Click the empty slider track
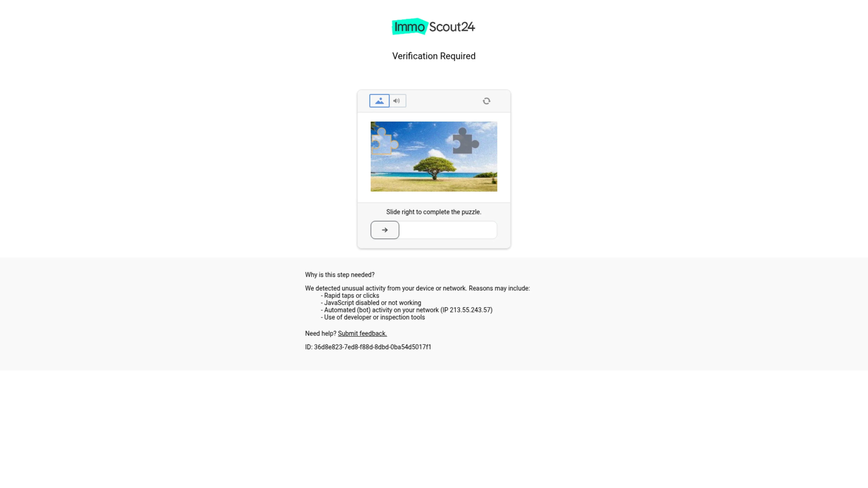This screenshot has height=488, width=868. tap(448, 230)
